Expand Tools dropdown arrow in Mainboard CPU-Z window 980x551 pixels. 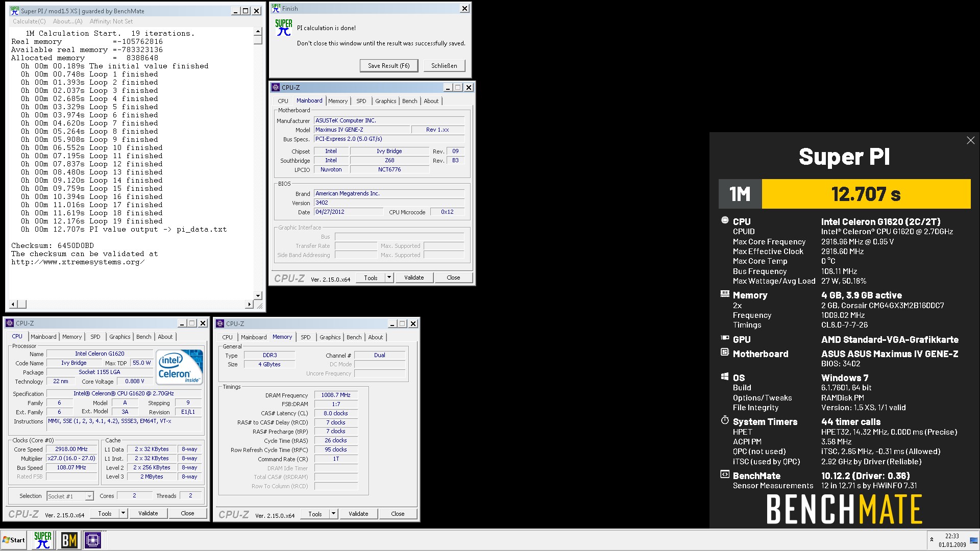(x=389, y=278)
